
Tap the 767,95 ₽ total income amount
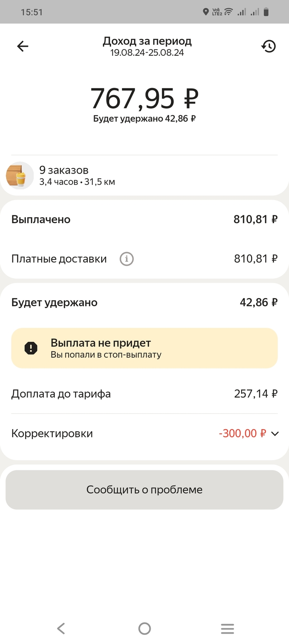[144, 98]
